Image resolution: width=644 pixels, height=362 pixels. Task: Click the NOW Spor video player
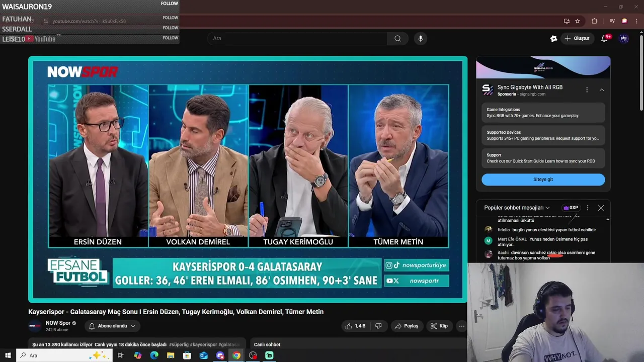pos(248,179)
